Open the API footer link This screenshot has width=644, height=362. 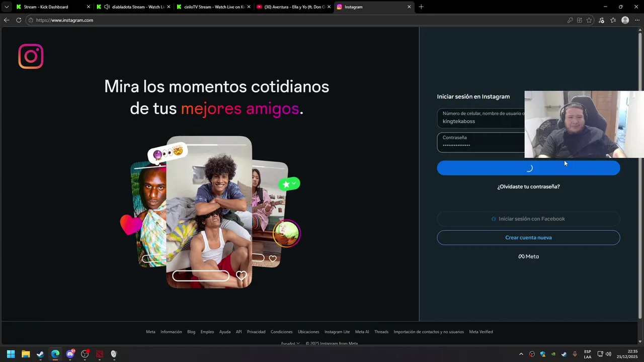point(239,332)
